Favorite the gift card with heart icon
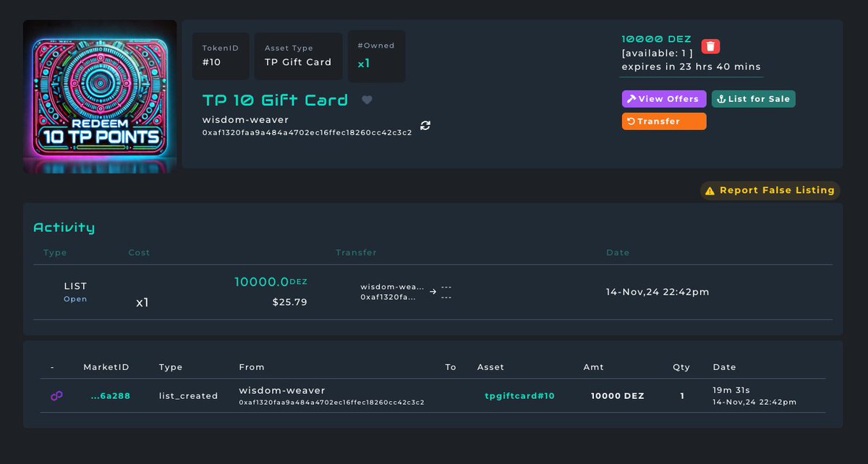 [x=367, y=100]
